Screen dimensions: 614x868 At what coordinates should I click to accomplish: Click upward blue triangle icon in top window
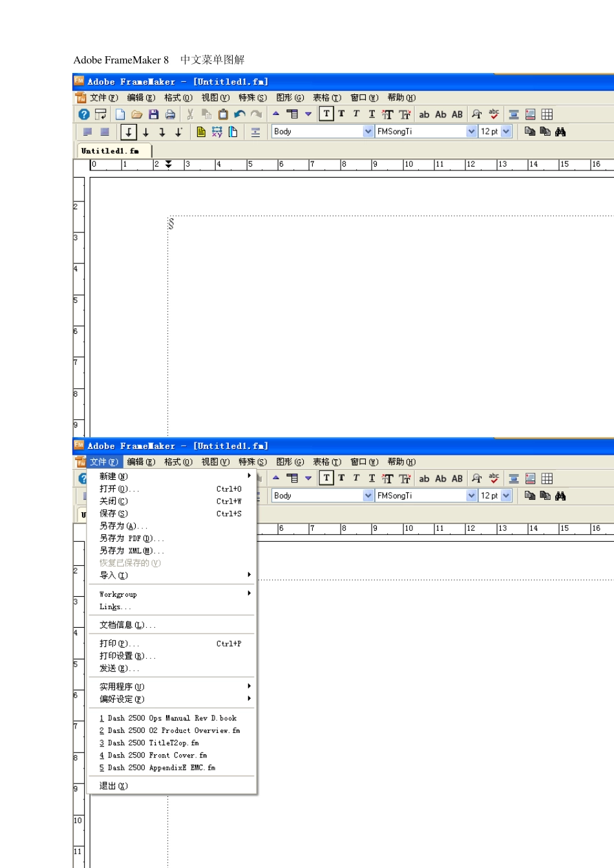[276, 114]
